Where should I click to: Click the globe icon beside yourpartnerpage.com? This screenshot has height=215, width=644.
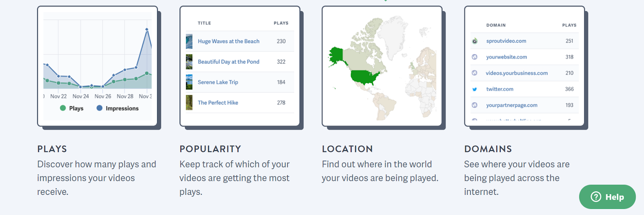(475, 105)
